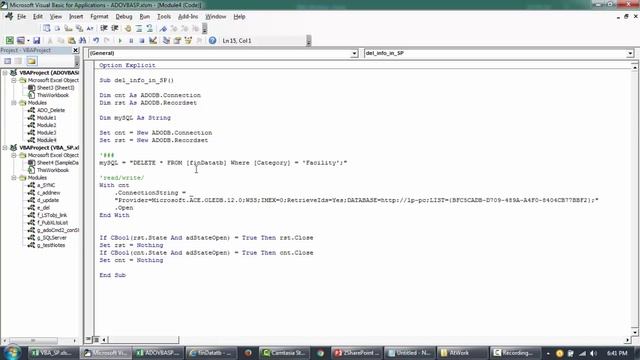Click the volume speaker tray icon
Viewport: 640px width, 360px height.
(x=593, y=353)
